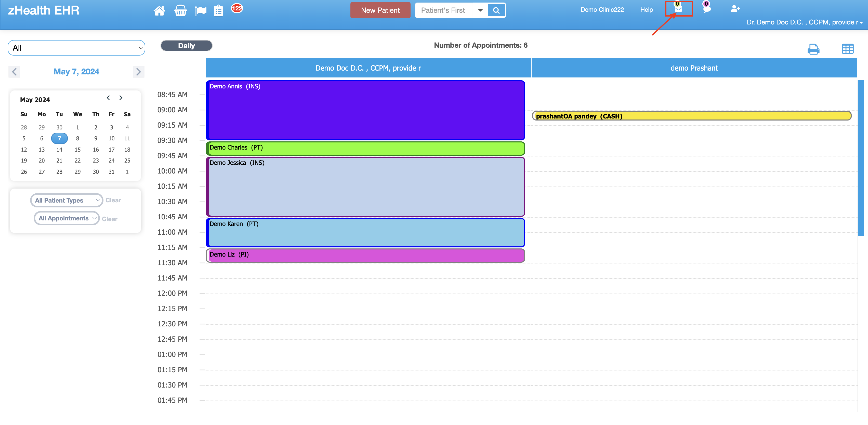The width and height of the screenshot is (868, 425).
Task: Open Demo Karen (PT) appointment
Action: pos(365,233)
